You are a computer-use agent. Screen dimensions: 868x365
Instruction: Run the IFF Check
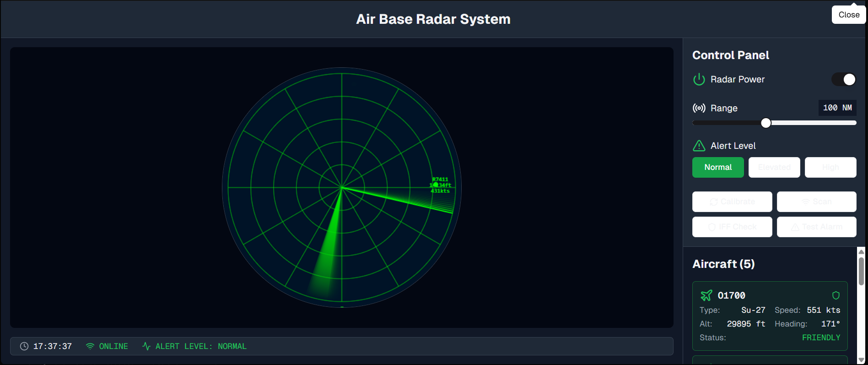(x=732, y=227)
